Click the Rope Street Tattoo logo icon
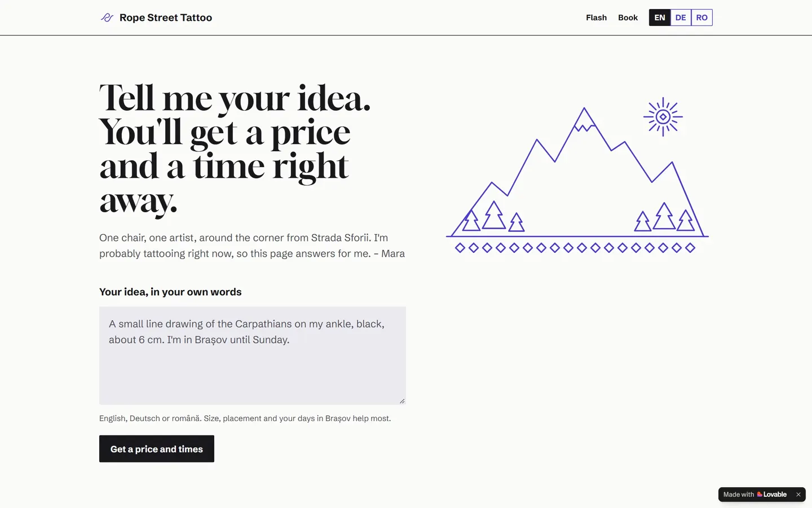Viewport: 812px width, 508px height. (107, 17)
